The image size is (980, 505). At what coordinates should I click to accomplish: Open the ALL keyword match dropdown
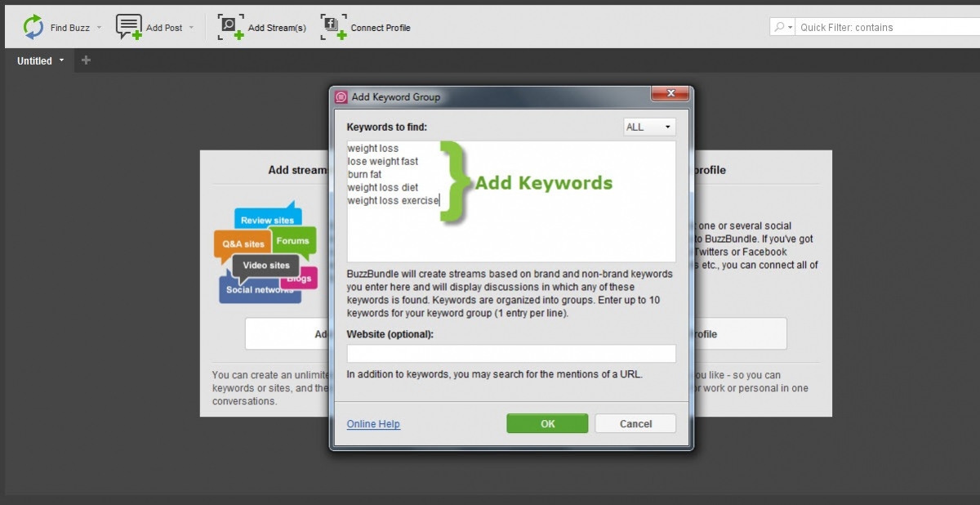click(x=649, y=127)
